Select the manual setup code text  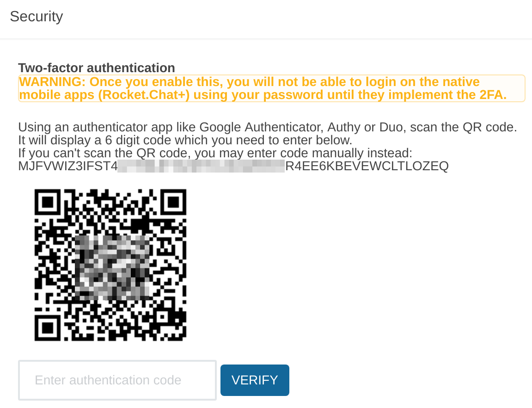[233, 166]
